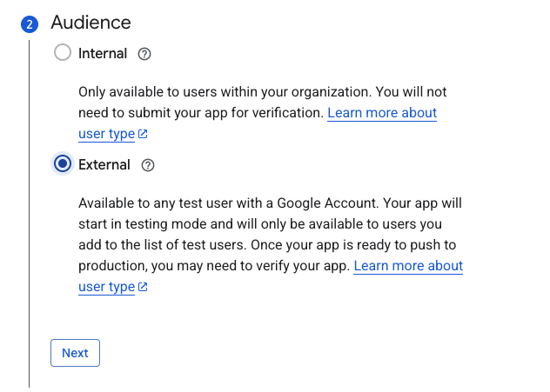Open help icon next to Internal
This screenshot has height=392, width=550.
[145, 54]
